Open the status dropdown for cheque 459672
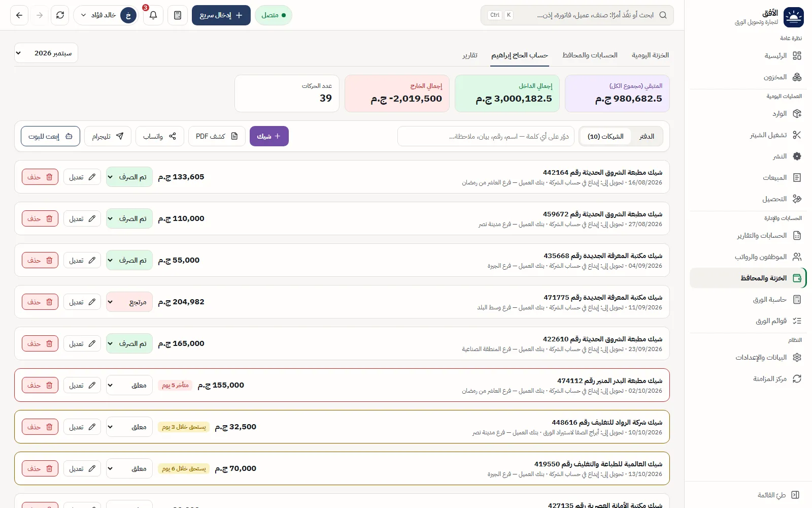 tap(129, 218)
